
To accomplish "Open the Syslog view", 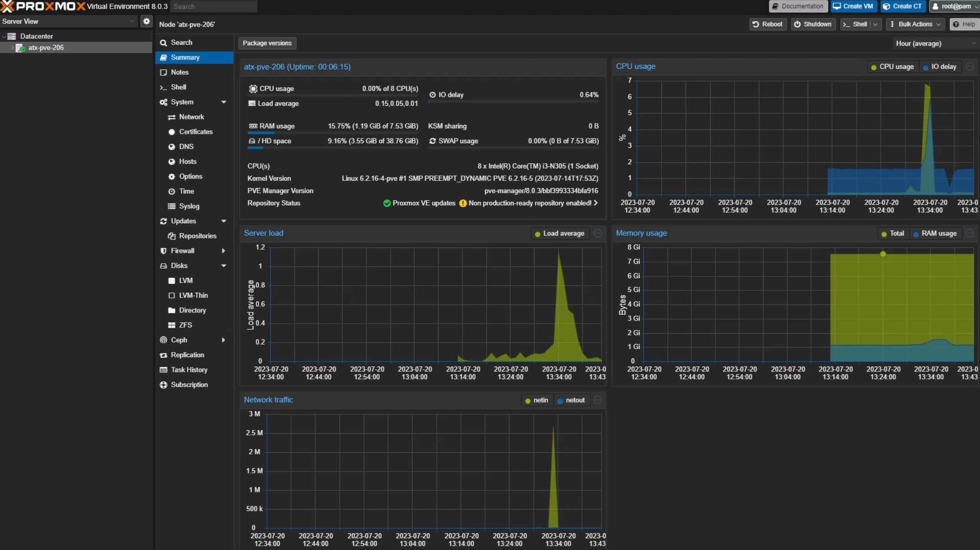I will pos(189,206).
